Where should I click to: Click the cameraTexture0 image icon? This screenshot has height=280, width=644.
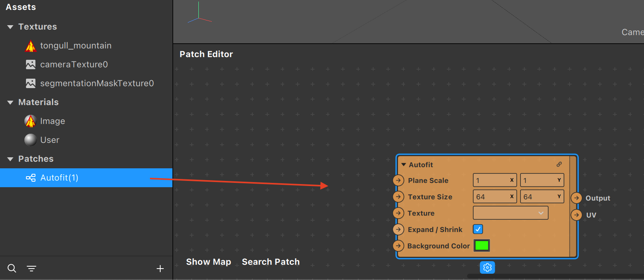pos(30,64)
